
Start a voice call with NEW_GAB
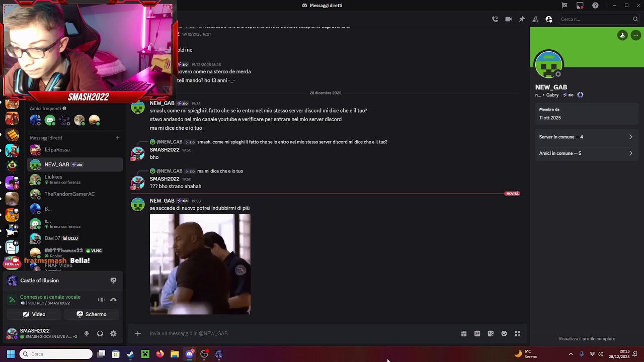[495, 19]
